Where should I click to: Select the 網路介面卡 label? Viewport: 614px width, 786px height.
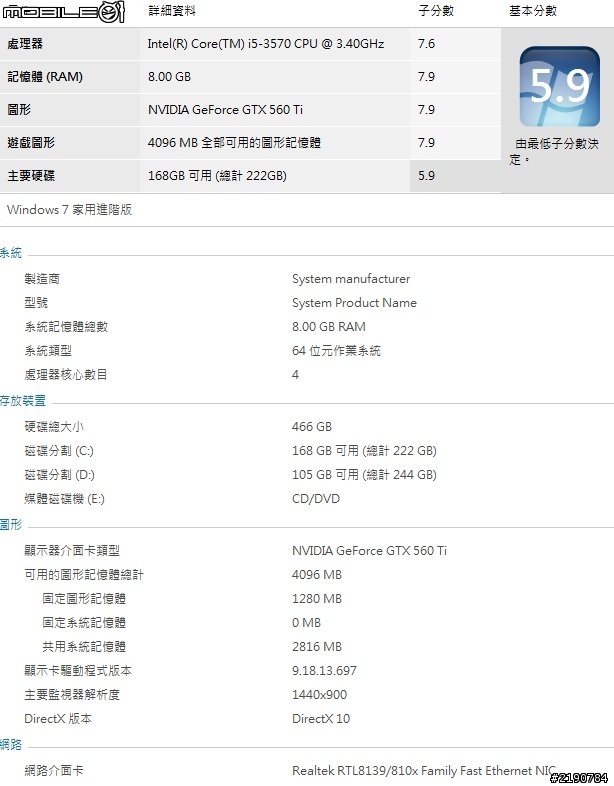[54, 770]
